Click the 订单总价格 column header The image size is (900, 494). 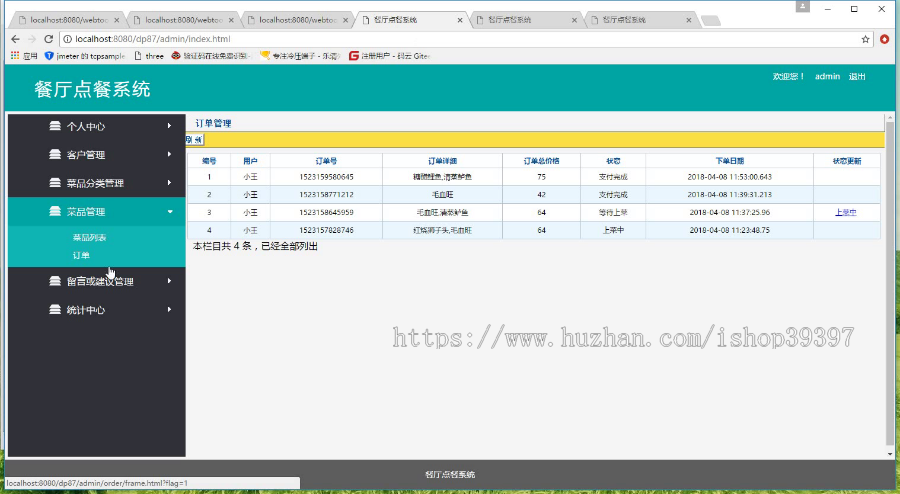point(541,161)
